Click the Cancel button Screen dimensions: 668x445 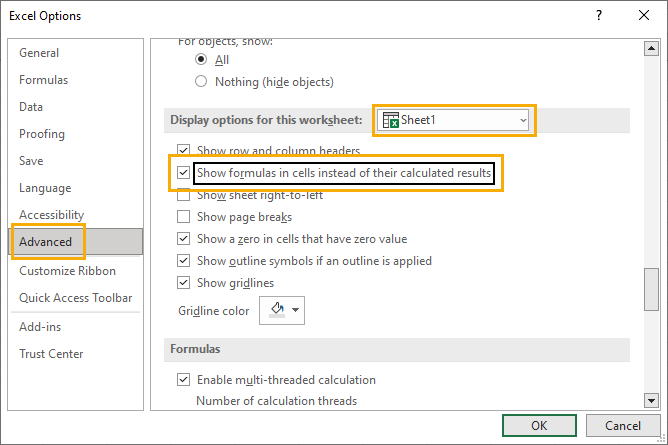[623, 425]
